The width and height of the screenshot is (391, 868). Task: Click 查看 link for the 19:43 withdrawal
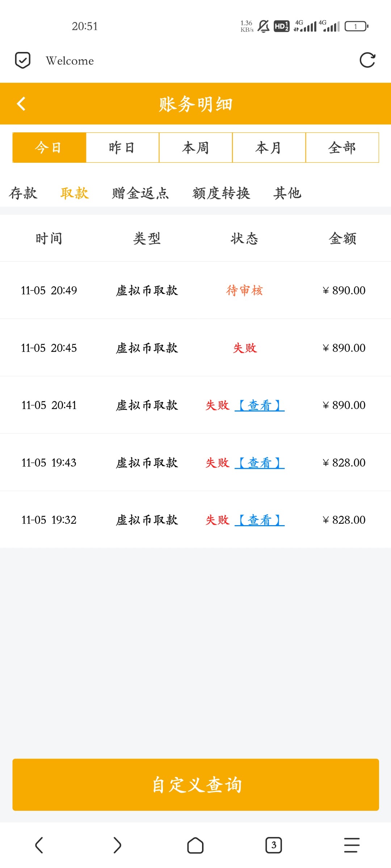[x=260, y=463]
